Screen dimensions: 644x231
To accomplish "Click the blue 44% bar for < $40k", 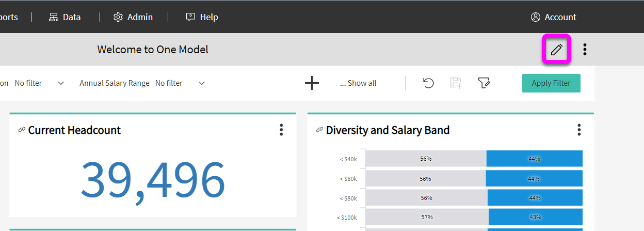I will [x=534, y=159].
